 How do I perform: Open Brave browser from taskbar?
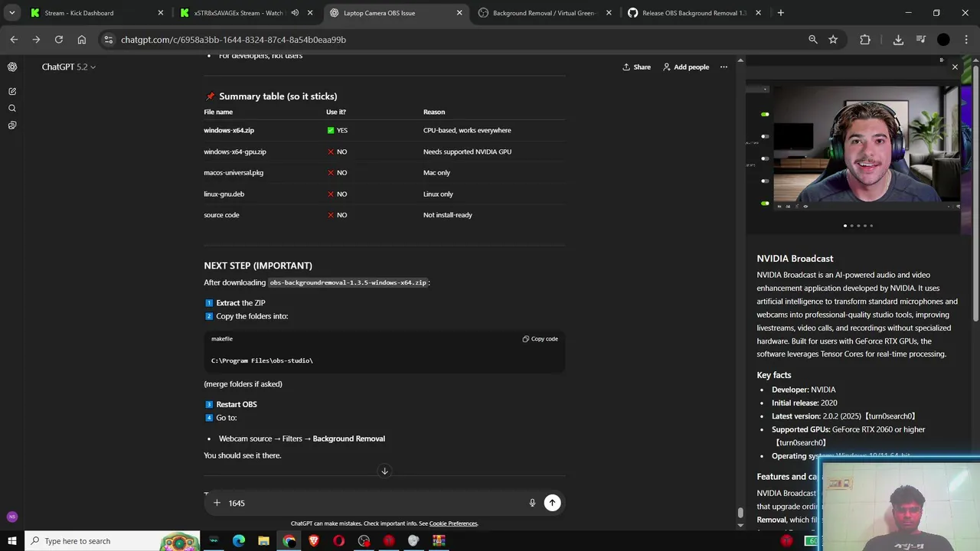tap(314, 541)
